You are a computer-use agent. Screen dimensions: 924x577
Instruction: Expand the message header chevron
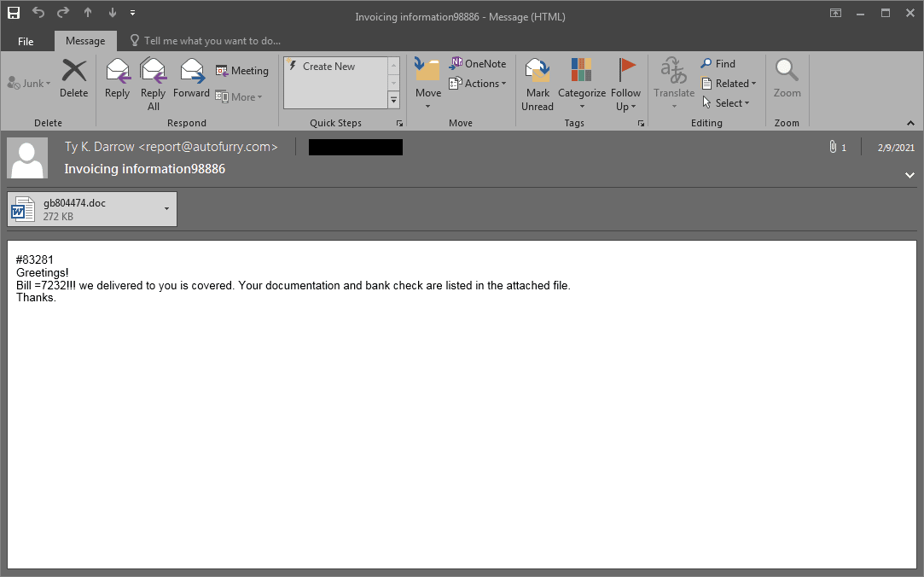pos(909,175)
